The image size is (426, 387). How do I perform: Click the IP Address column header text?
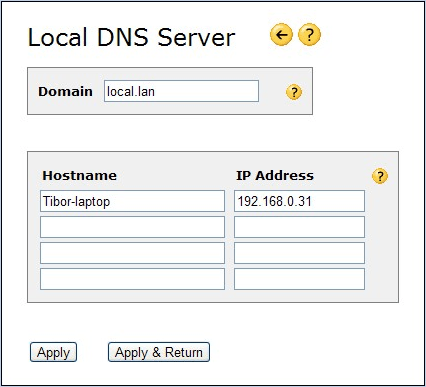coord(275,175)
